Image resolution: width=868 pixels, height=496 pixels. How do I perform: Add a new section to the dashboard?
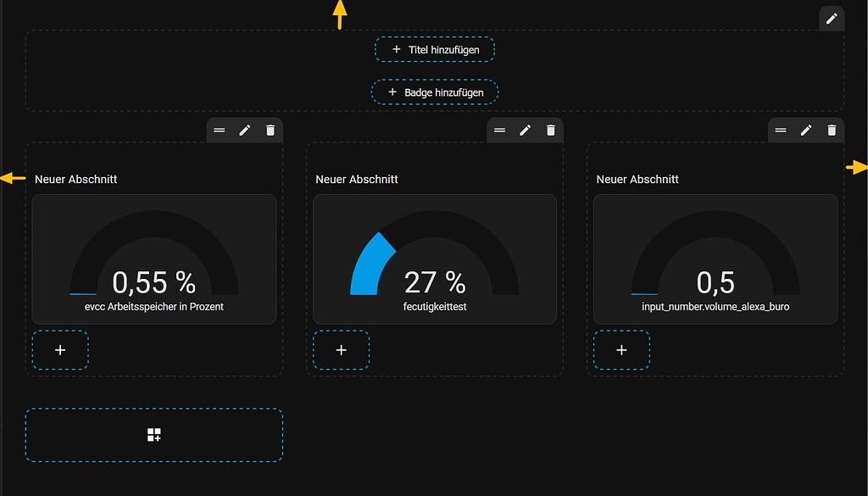(154, 435)
